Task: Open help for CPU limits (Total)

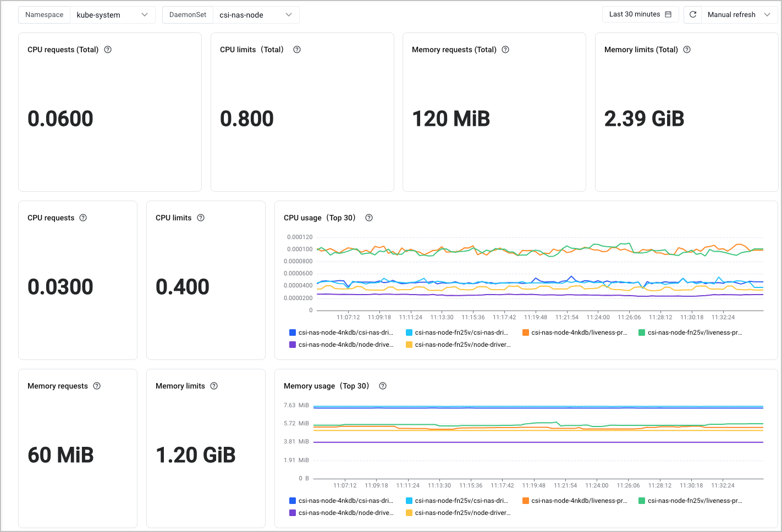Action: [297, 49]
